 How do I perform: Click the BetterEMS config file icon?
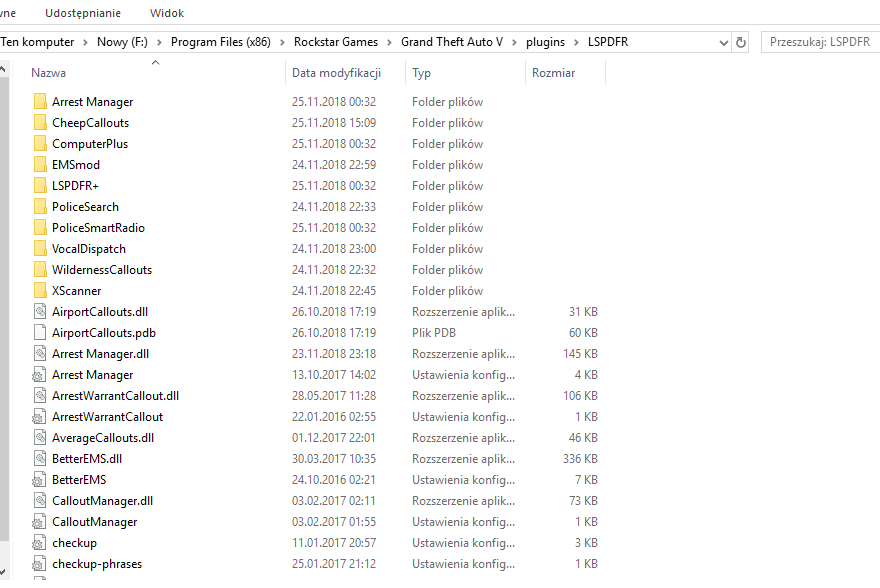click(x=39, y=480)
